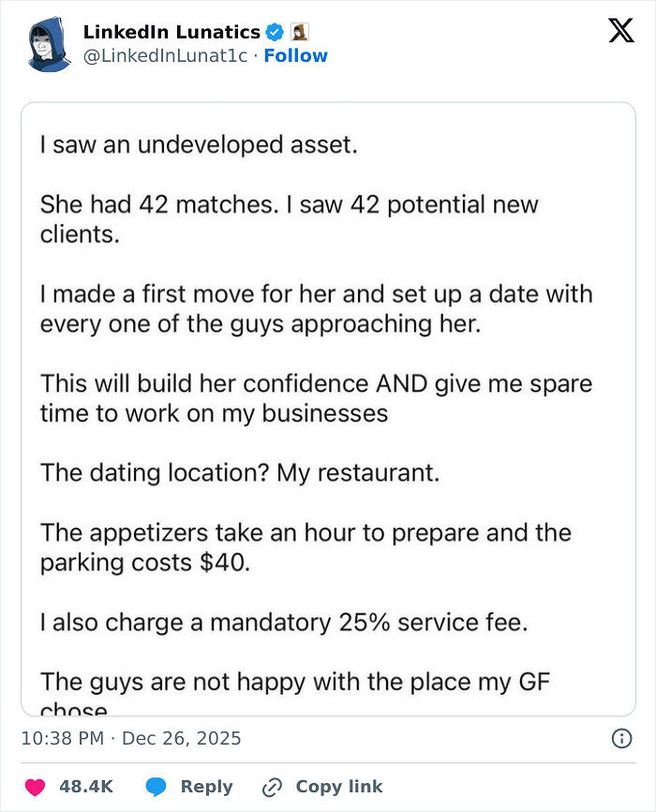656x812 pixels.
Task: Click the X logo in the top corner
Action: coord(622,31)
